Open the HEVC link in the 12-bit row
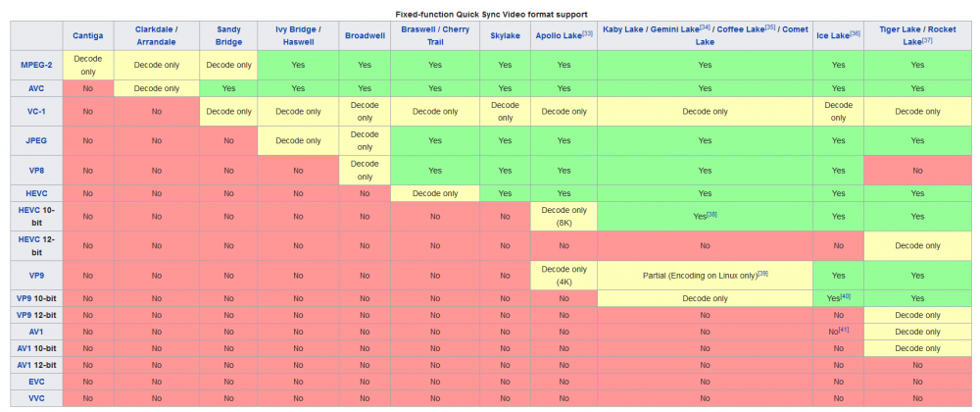The image size is (980, 412). [x=28, y=239]
